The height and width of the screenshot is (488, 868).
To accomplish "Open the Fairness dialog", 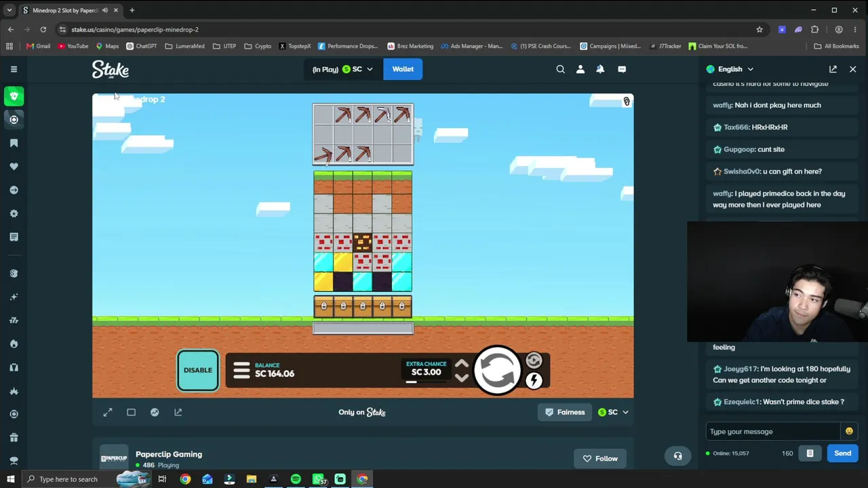I will point(565,412).
